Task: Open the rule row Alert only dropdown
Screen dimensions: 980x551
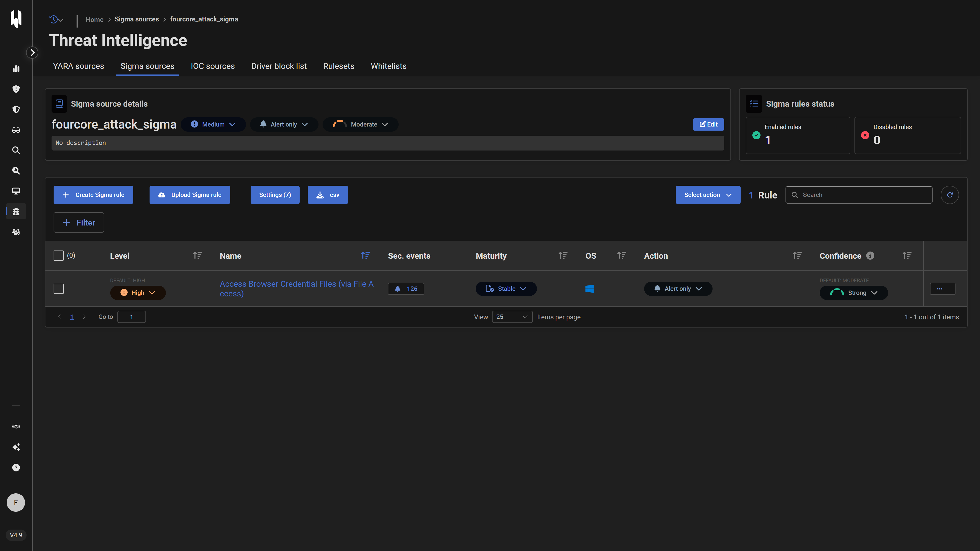Action: pyautogui.click(x=678, y=289)
